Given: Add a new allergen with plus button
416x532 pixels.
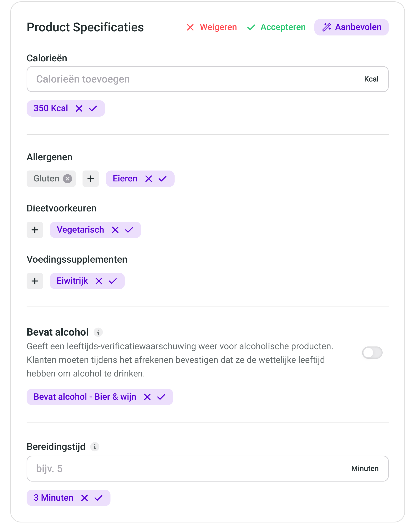Looking at the screenshot, I should (91, 179).
